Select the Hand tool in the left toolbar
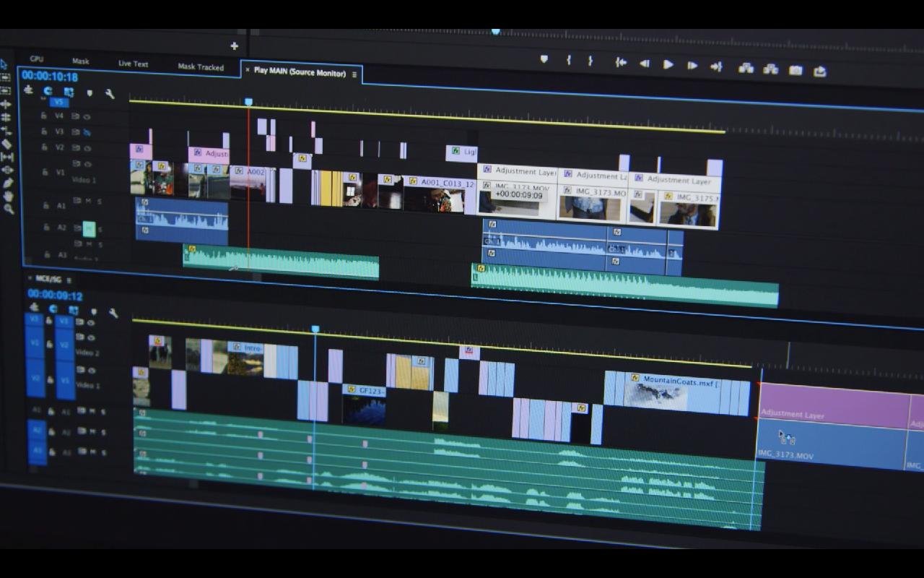 [x=8, y=194]
